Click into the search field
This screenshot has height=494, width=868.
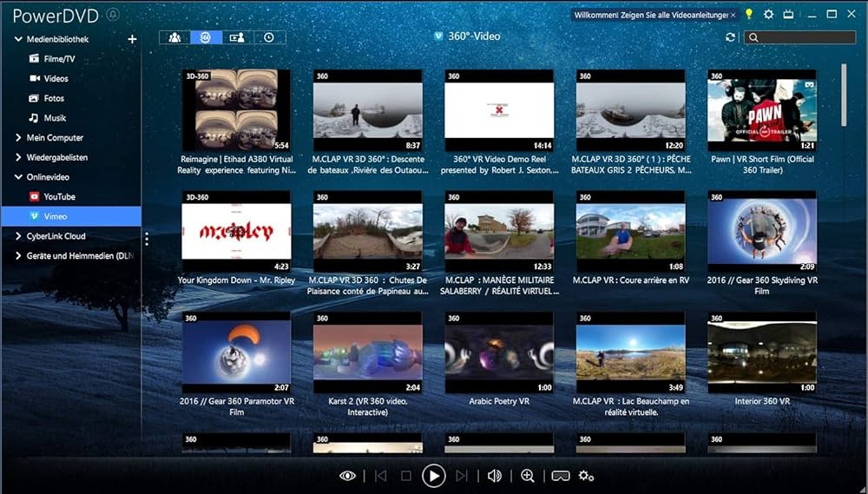[800, 37]
